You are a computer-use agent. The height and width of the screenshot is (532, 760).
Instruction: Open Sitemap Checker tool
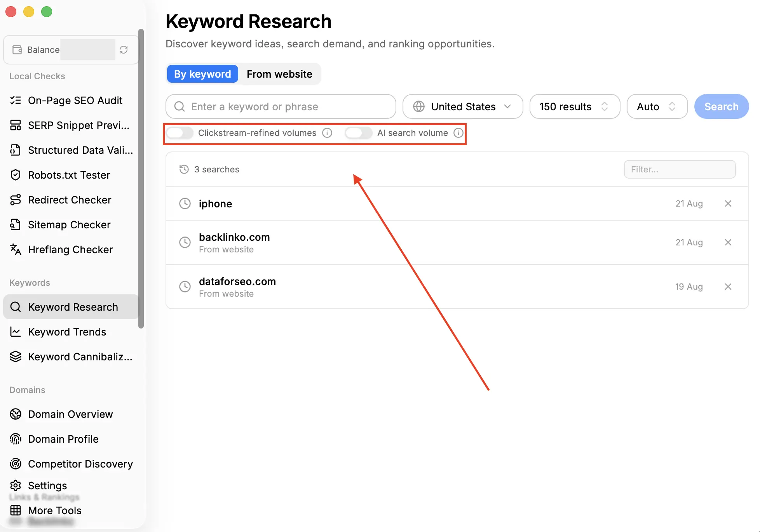click(71, 225)
